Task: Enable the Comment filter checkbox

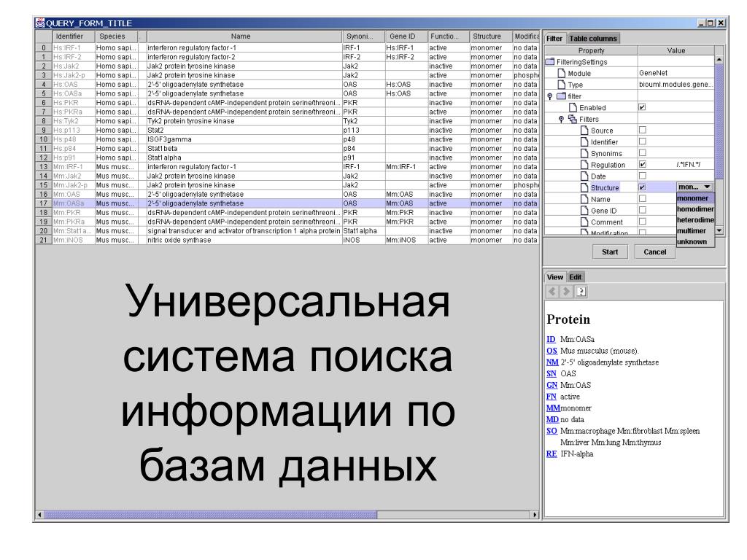Action: 642,222
